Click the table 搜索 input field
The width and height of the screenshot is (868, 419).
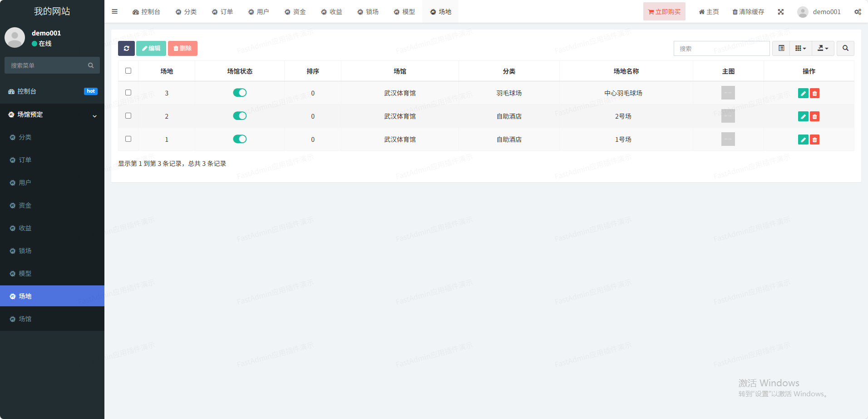(x=721, y=48)
